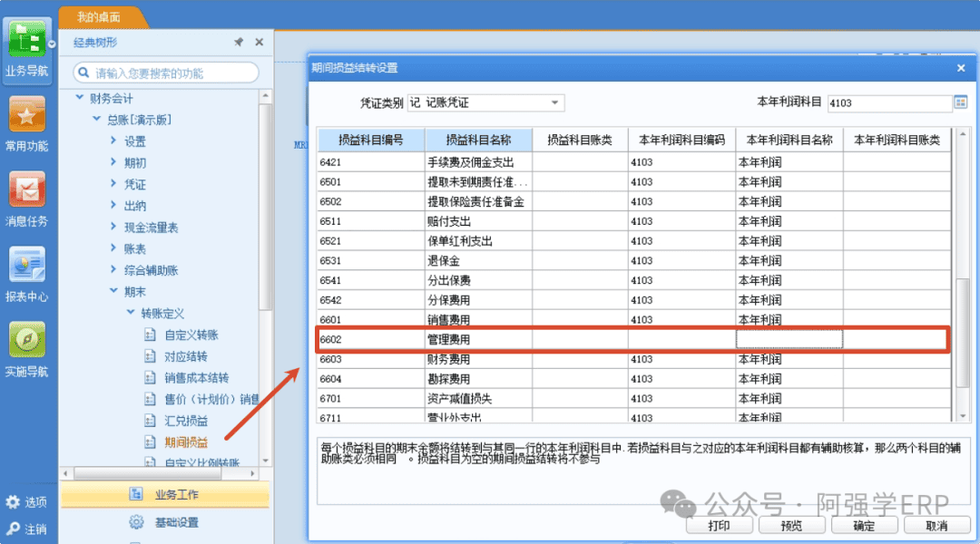Click the 确定 button

(864, 526)
